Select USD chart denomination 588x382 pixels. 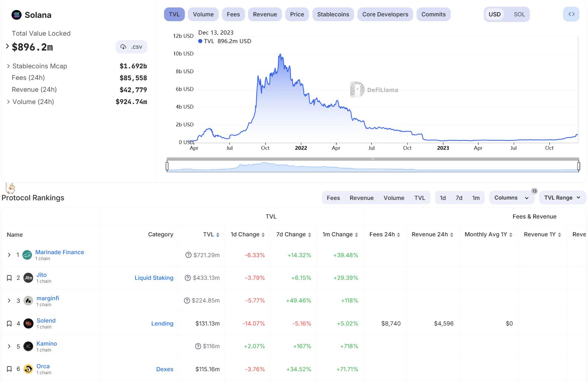pos(494,14)
